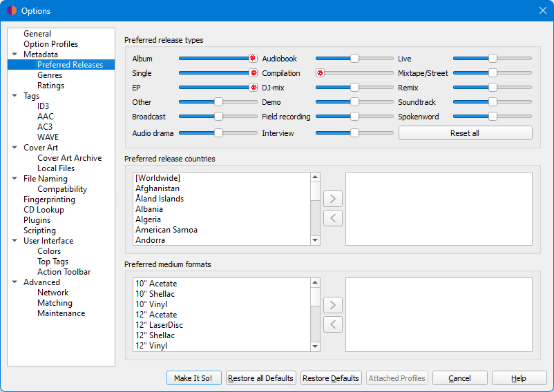The height and width of the screenshot is (392, 554).
Task: Open the Ratings options page
Action: pos(50,86)
